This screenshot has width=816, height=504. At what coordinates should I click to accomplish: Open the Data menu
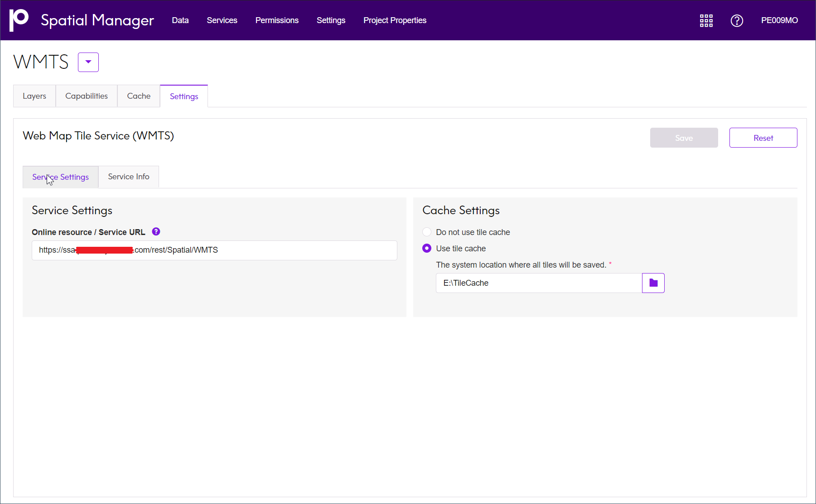tap(180, 20)
